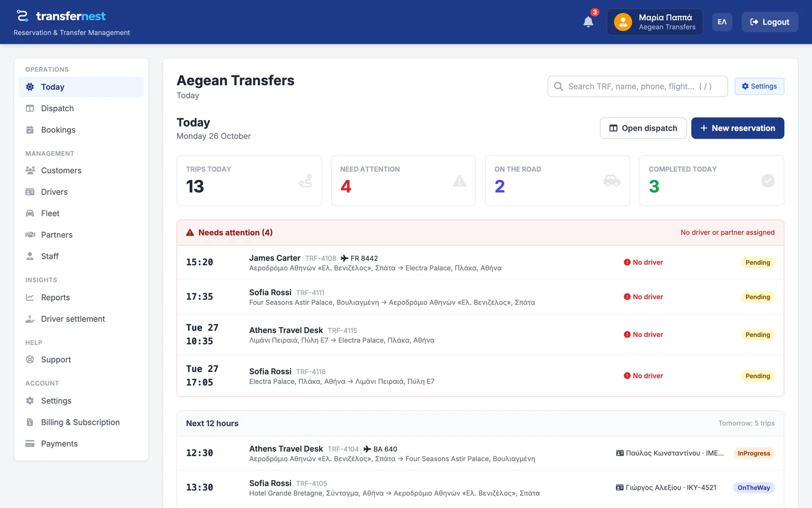Open the Dispatch menu item
Image resolution: width=812 pixels, height=508 pixels.
(x=81, y=108)
